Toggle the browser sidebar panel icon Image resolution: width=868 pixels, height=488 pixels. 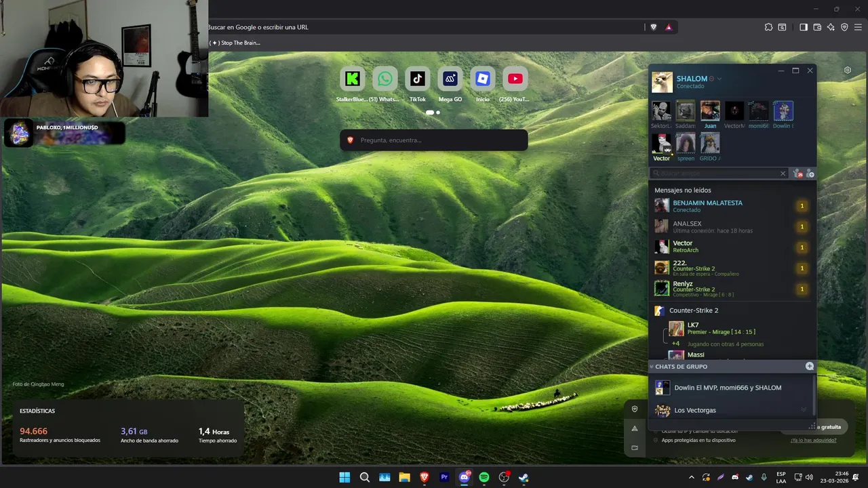click(x=804, y=27)
